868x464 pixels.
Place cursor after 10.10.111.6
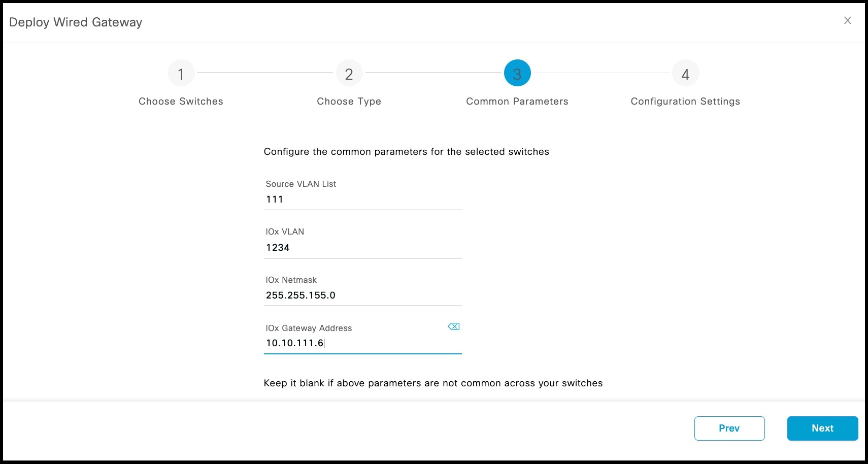[x=328, y=343]
